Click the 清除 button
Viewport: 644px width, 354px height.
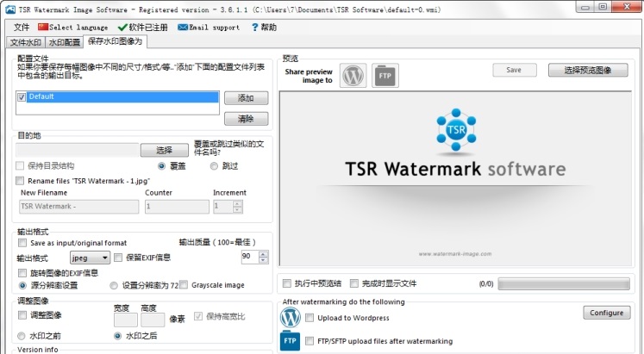coord(246,119)
